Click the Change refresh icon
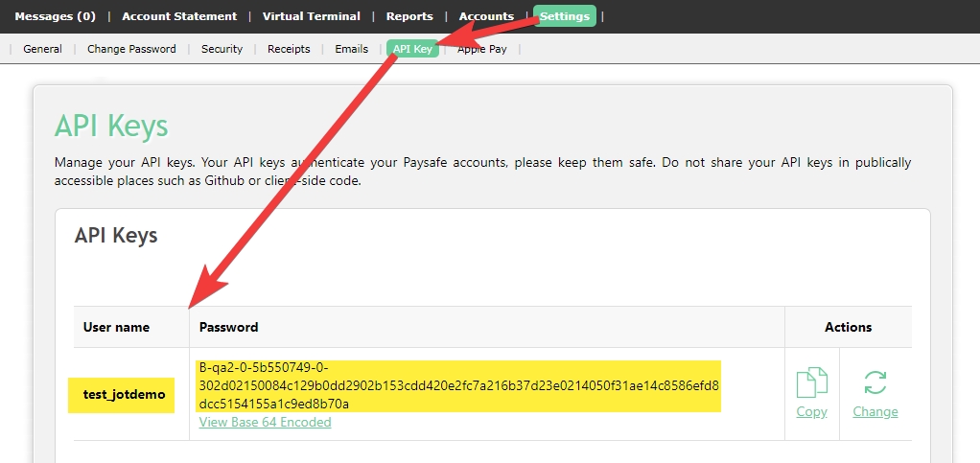The height and width of the screenshot is (463, 980). 875,382
